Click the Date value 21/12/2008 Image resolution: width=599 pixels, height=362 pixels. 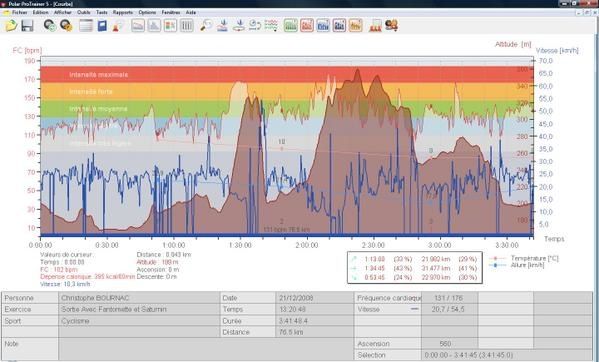(x=314, y=298)
